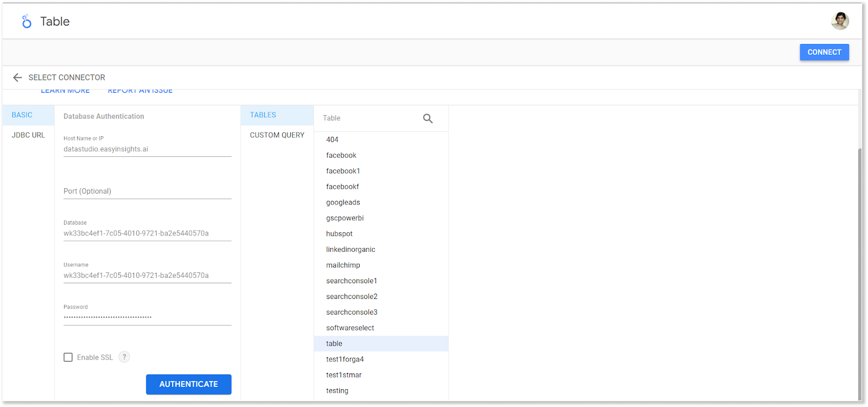Select the facebook1 table
The image size is (868, 407).
(x=381, y=171)
